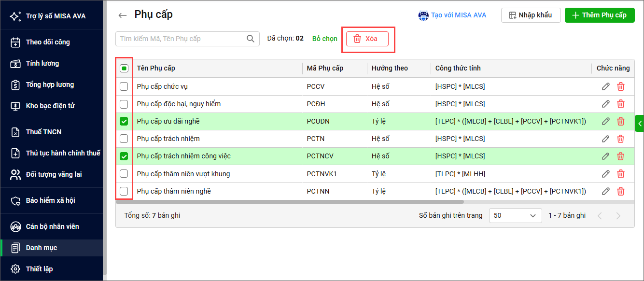The width and height of the screenshot is (644, 281).
Task: Expand the collapsed right side panel
Action: 640,124
